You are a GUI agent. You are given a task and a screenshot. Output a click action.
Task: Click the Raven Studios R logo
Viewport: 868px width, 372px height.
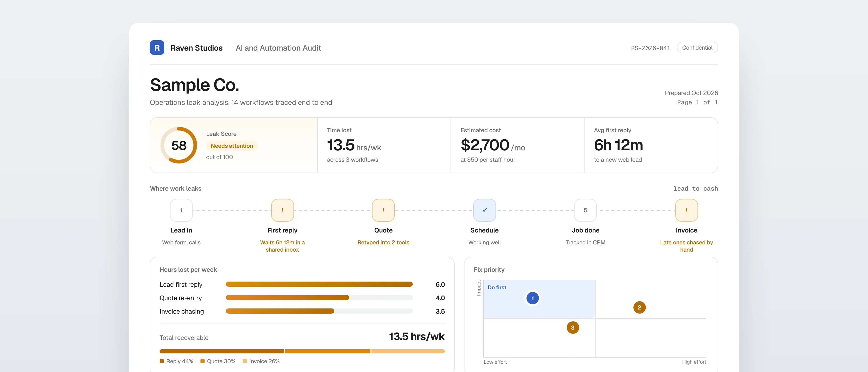157,48
